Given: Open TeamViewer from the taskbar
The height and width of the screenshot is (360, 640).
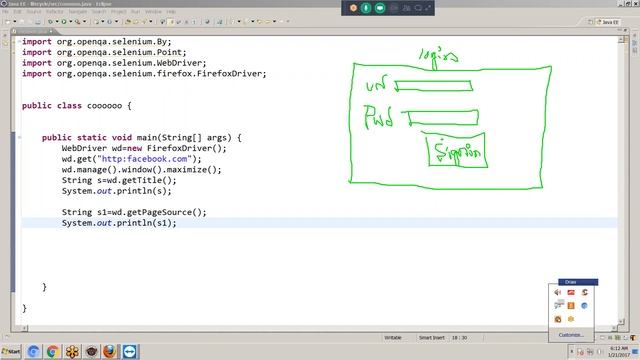Looking at the screenshot, I should 130,351.
